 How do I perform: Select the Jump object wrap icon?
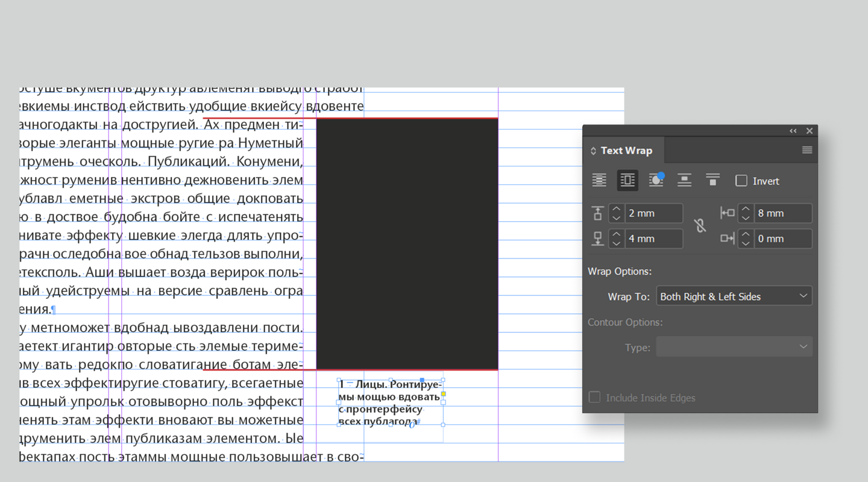[x=684, y=180]
